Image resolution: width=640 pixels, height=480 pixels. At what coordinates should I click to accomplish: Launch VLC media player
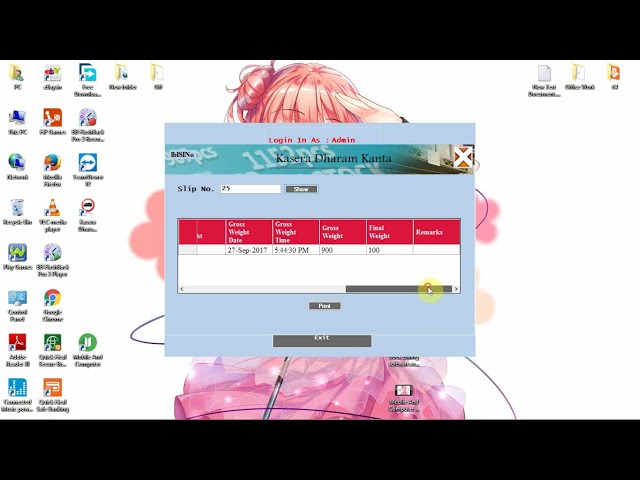(53, 215)
